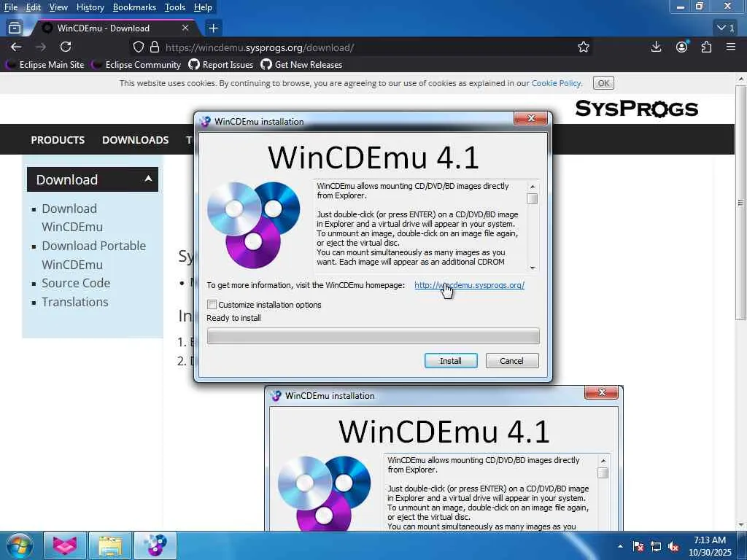Open the Bookmarks menu
The image size is (747, 560).
pos(134,7)
